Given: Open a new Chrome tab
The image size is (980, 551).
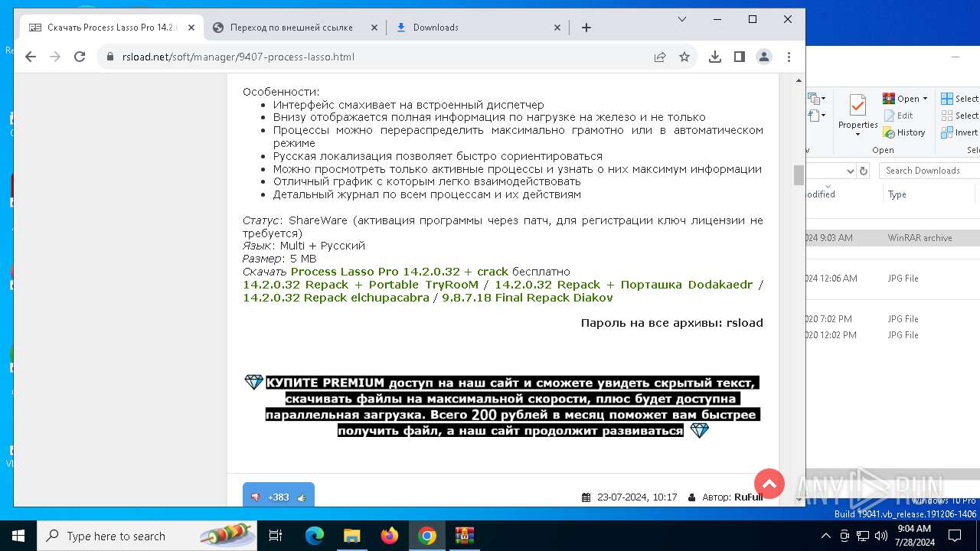Looking at the screenshot, I should coord(586,28).
